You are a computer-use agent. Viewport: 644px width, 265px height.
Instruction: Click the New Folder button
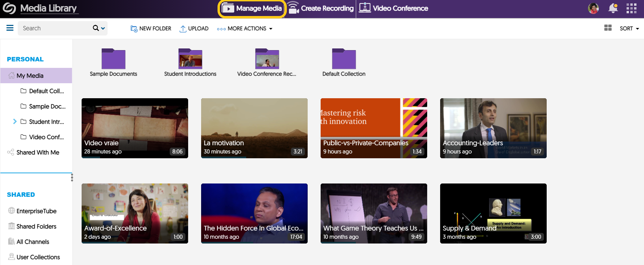pos(151,29)
